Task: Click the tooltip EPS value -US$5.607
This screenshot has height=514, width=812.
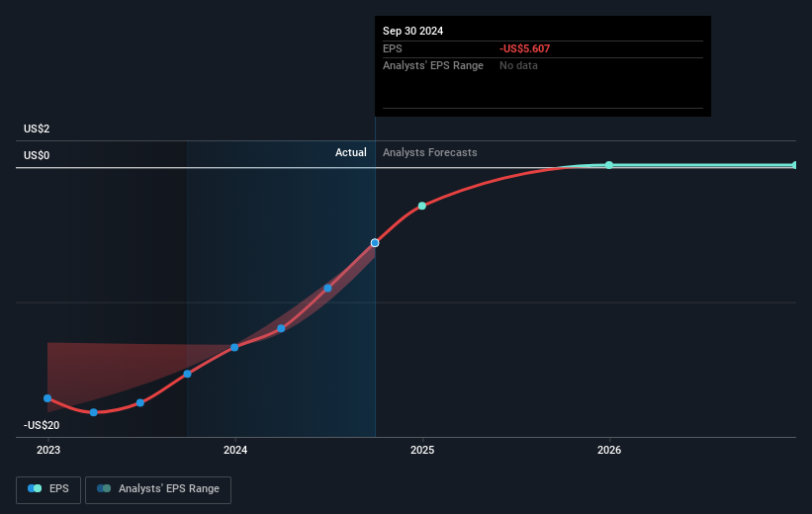Action: (x=524, y=48)
